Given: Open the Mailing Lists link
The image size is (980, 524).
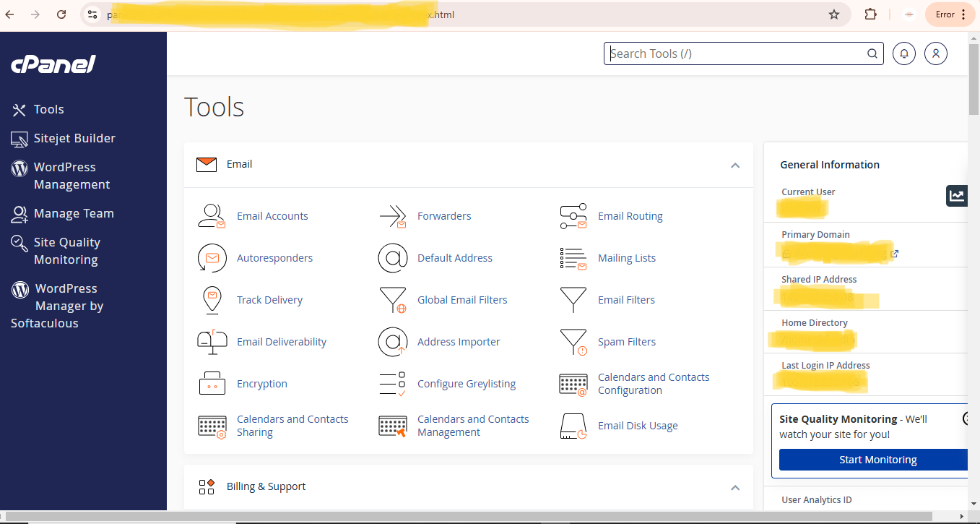Looking at the screenshot, I should click(x=627, y=258).
